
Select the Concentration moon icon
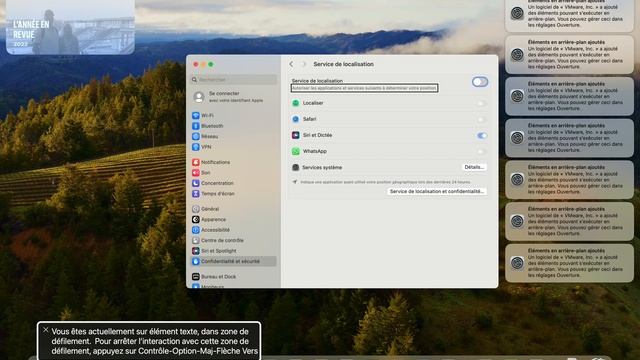[196, 183]
